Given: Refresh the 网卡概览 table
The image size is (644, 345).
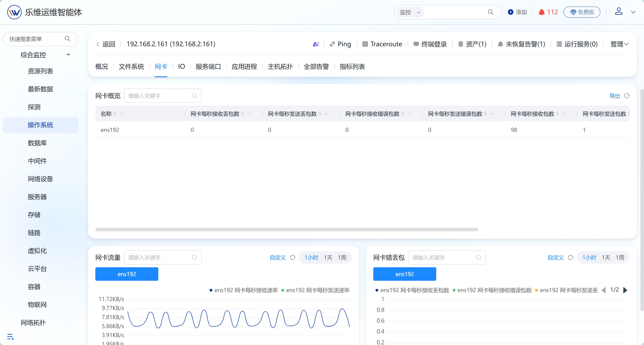Looking at the screenshot, I should pyautogui.click(x=626, y=96).
